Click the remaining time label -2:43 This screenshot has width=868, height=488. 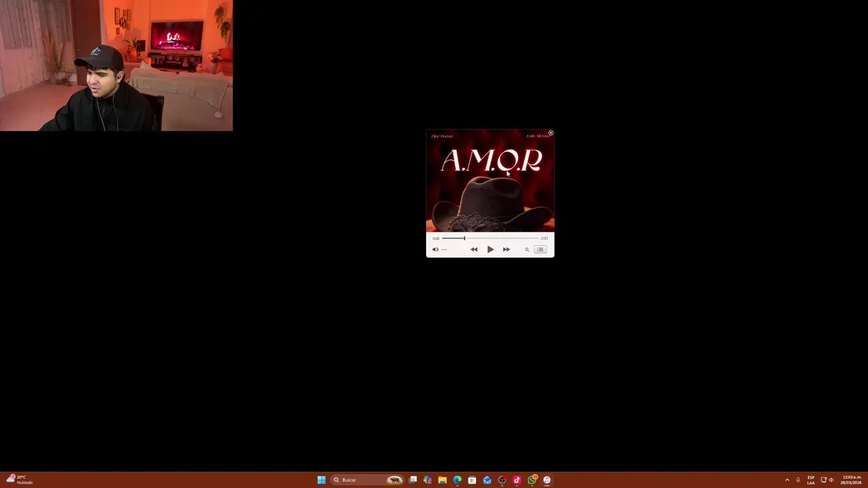point(544,239)
